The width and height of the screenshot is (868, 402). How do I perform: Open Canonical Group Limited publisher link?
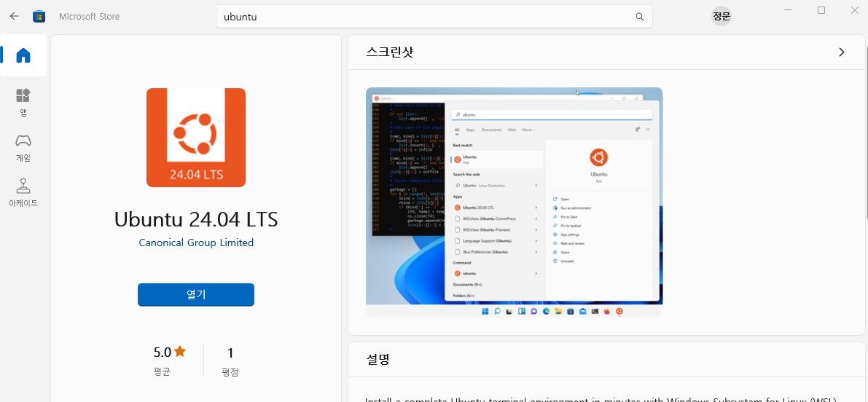(x=196, y=243)
